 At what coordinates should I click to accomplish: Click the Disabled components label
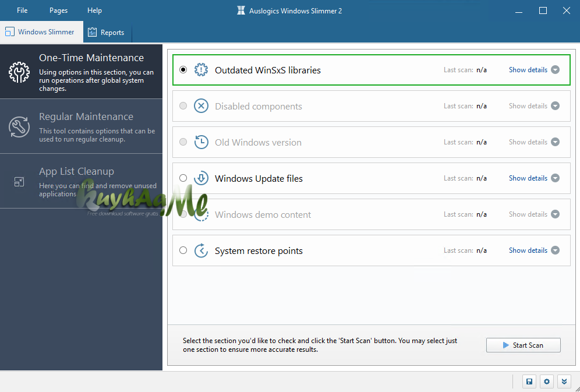click(x=258, y=107)
